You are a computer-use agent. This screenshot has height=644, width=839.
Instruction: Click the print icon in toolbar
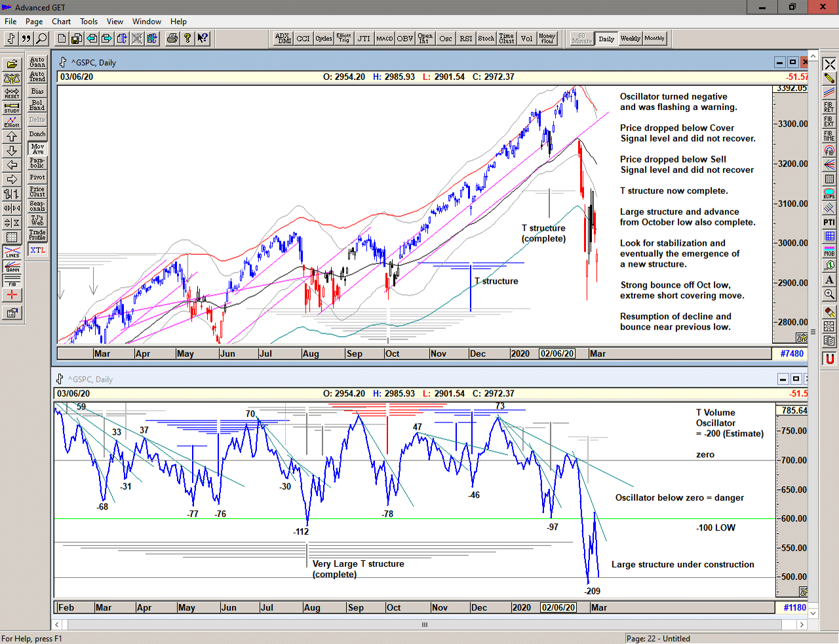pos(172,39)
